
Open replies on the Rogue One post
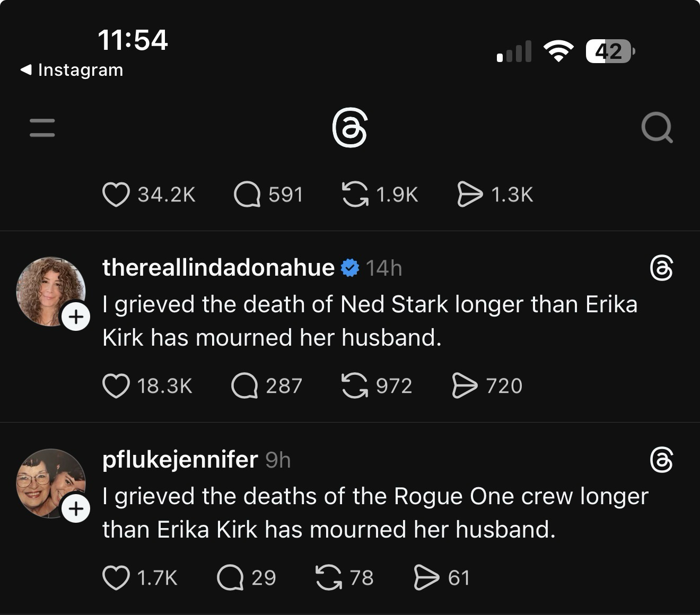click(230, 578)
